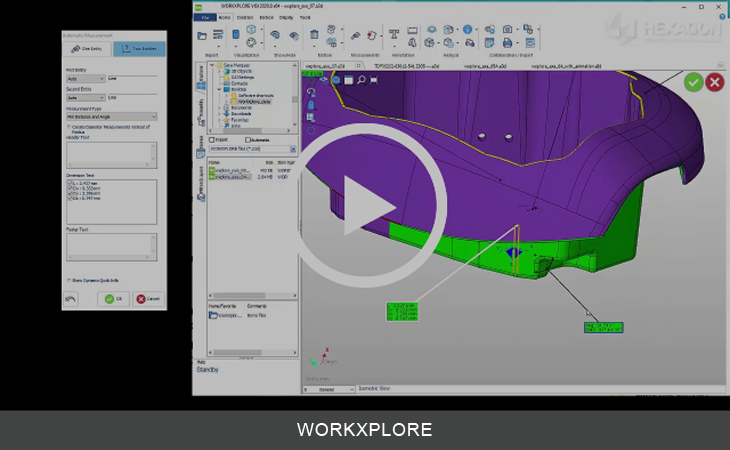The image size is (730, 450).
Task: Click inside the Header Text box
Action: [x=112, y=155]
